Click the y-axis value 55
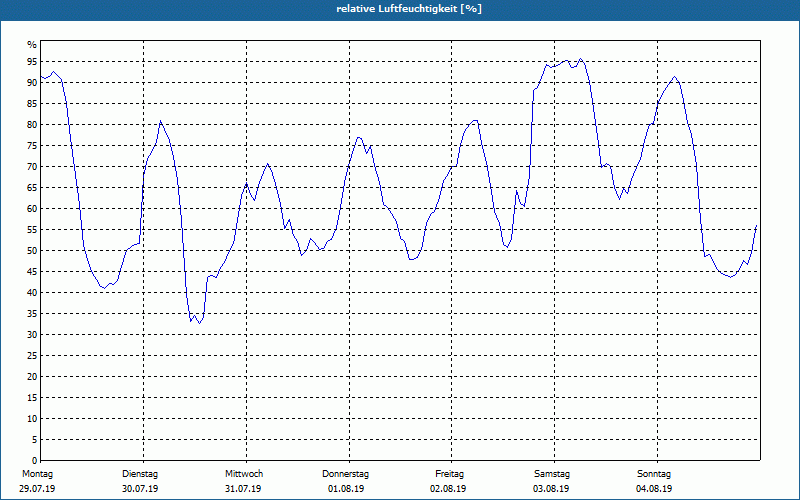This screenshot has width=800, height=500. tap(32, 230)
